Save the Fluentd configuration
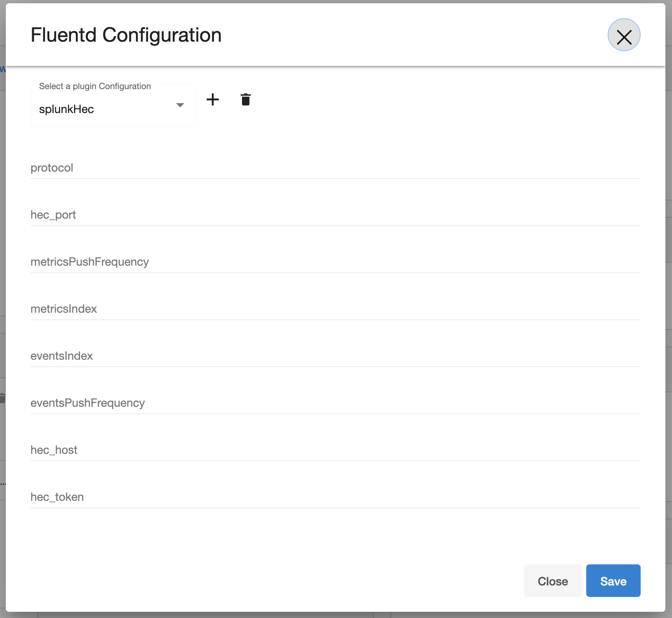 [x=613, y=581]
